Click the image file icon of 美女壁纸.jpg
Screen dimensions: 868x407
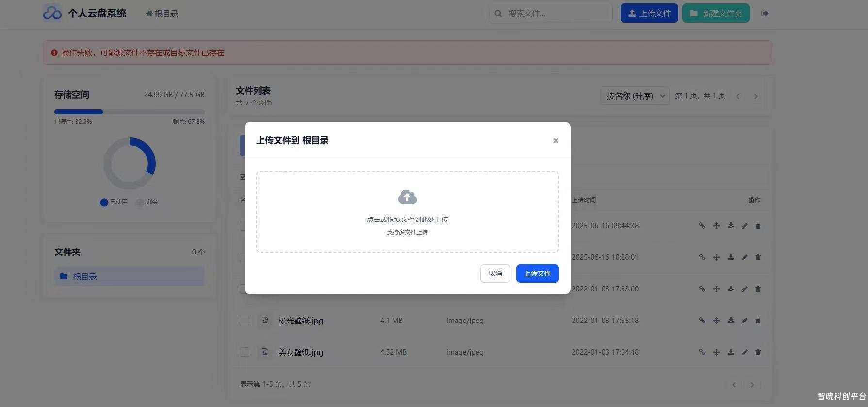pos(265,352)
